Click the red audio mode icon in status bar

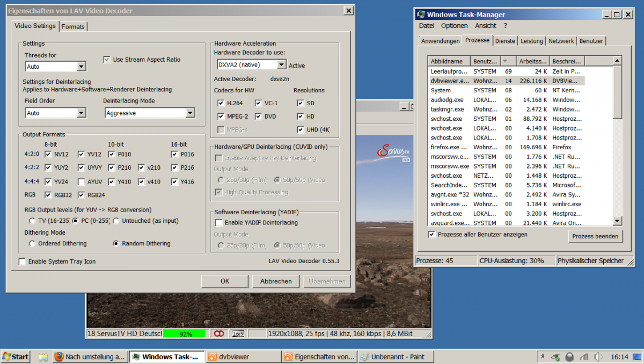(x=218, y=333)
